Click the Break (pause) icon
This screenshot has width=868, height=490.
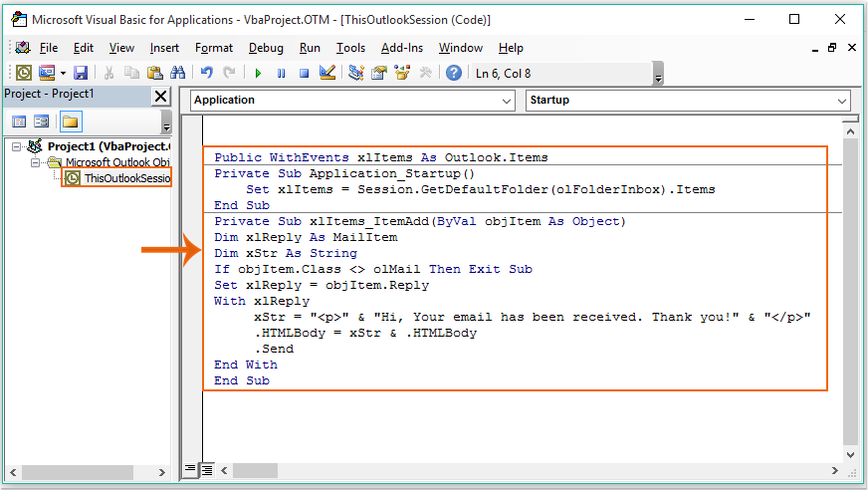click(281, 73)
